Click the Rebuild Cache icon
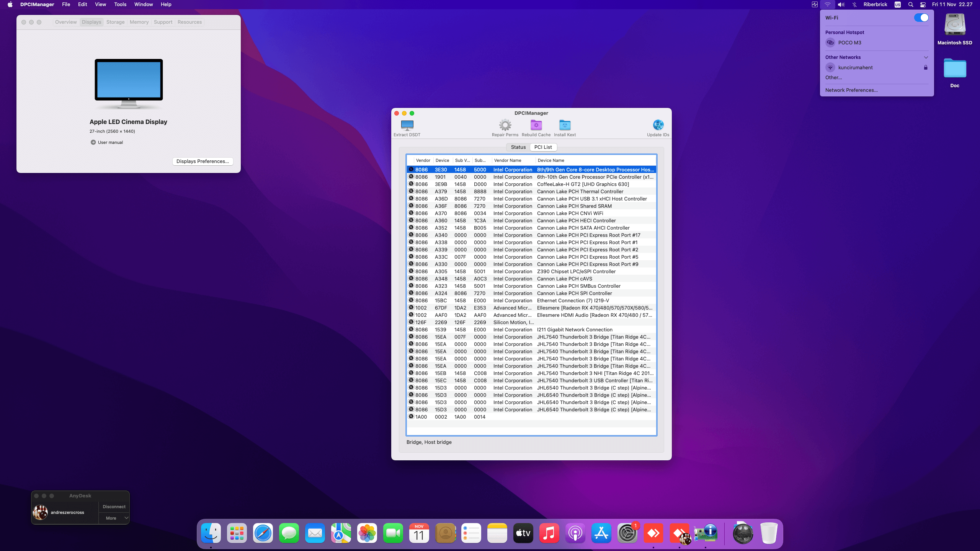980x551 pixels. click(x=536, y=125)
